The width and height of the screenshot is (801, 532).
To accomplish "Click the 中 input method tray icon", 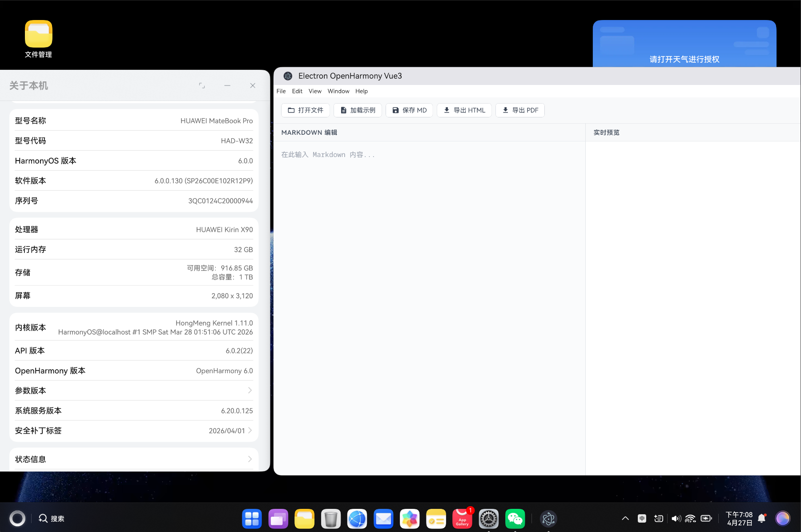I will 642,518.
